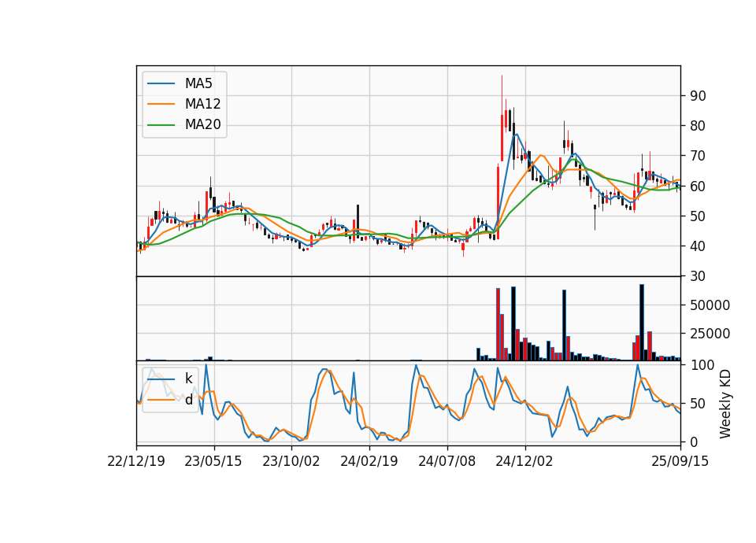Click the 24/12/02 date axis label
This screenshot has height=543, width=756.
tap(524, 461)
